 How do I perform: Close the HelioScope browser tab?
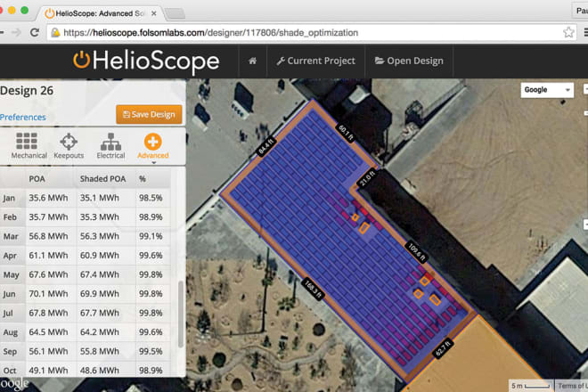154,13
